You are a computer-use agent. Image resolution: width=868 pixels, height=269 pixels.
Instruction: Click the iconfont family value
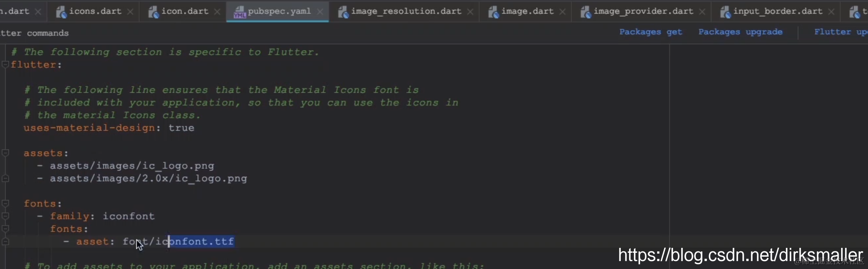129,216
